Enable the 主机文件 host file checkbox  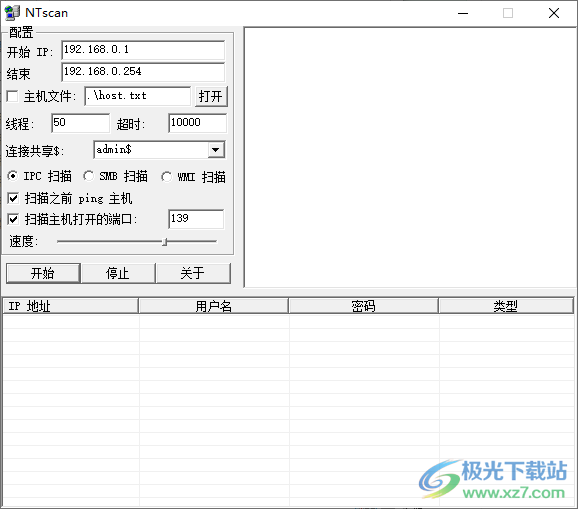(x=13, y=97)
